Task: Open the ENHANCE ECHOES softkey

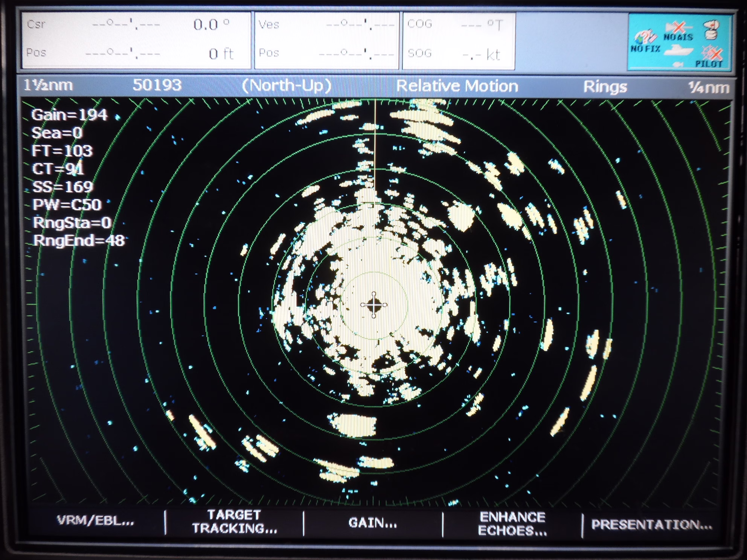Action: tap(512, 524)
